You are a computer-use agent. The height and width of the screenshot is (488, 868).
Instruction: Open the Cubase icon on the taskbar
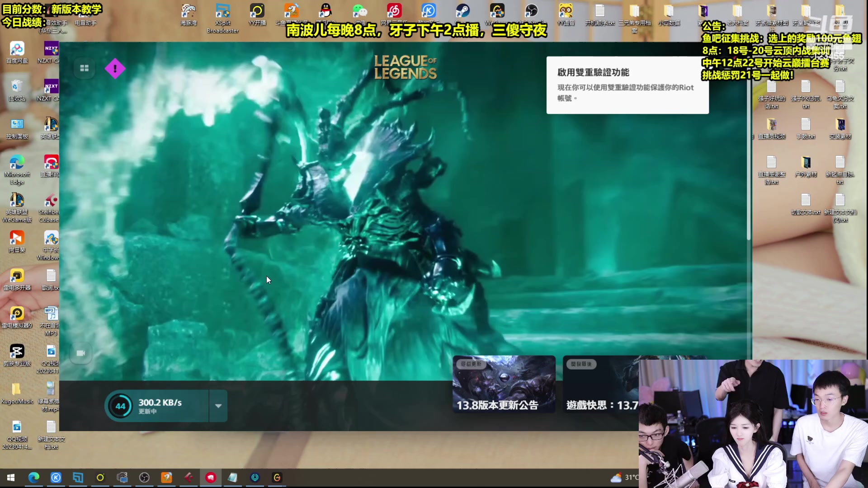(189, 478)
